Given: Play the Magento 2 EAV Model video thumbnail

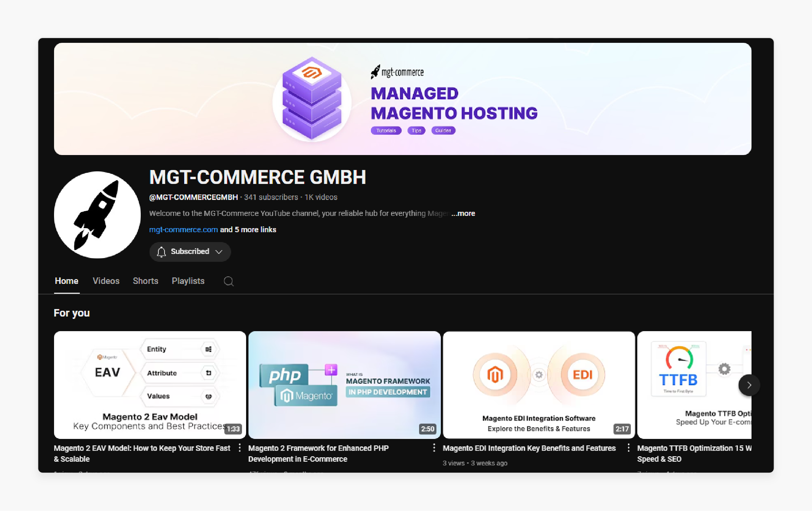Looking at the screenshot, I should pyautogui.click(x=150, y=385).
